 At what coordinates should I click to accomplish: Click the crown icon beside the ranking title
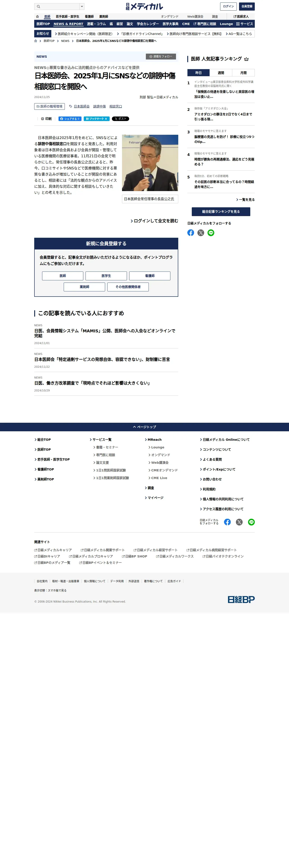246,59
